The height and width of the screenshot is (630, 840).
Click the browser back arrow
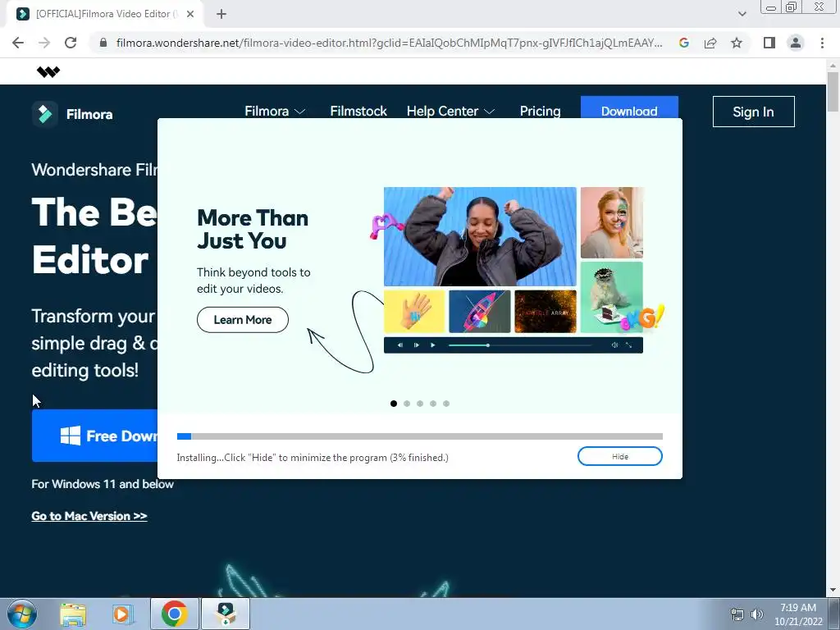click(18, 43)
